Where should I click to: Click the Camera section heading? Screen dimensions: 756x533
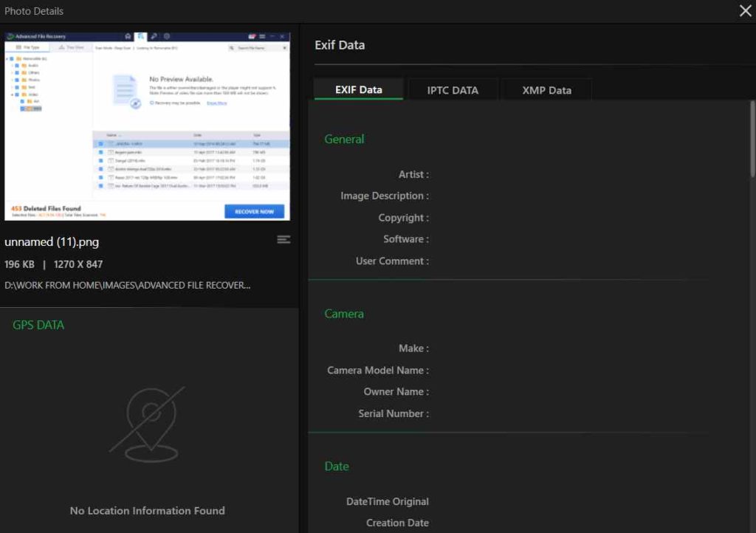point(344,314)
